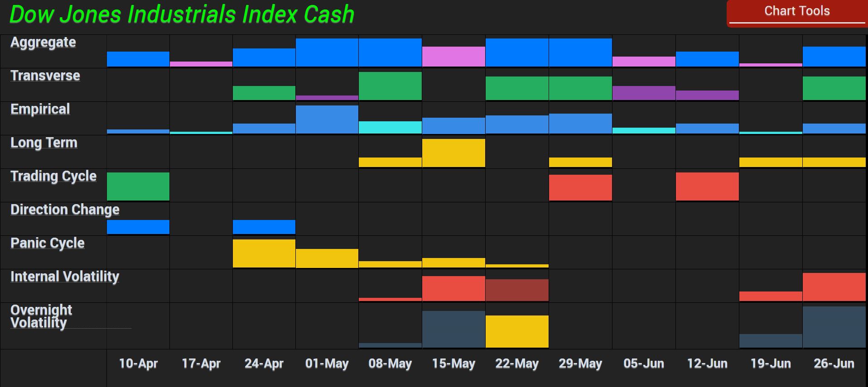
Task: Click green Trading Cycle bar for 10-Apr
Action: click(138, 186)
